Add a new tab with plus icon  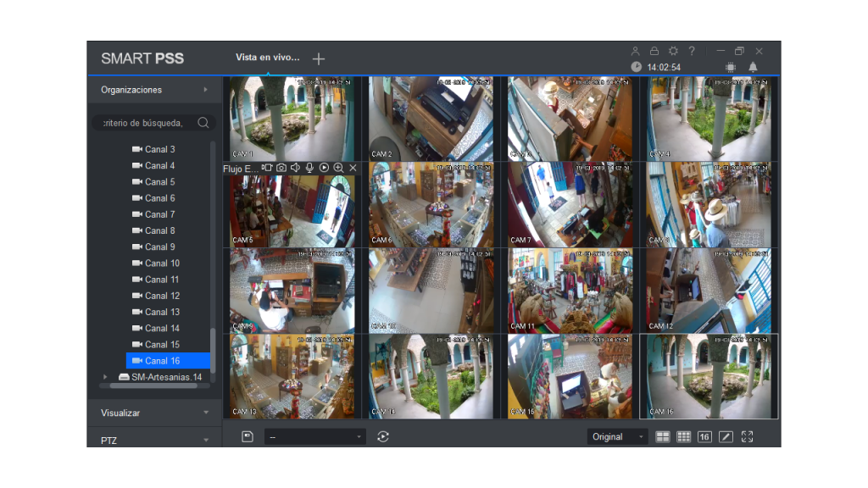[319, 58]
